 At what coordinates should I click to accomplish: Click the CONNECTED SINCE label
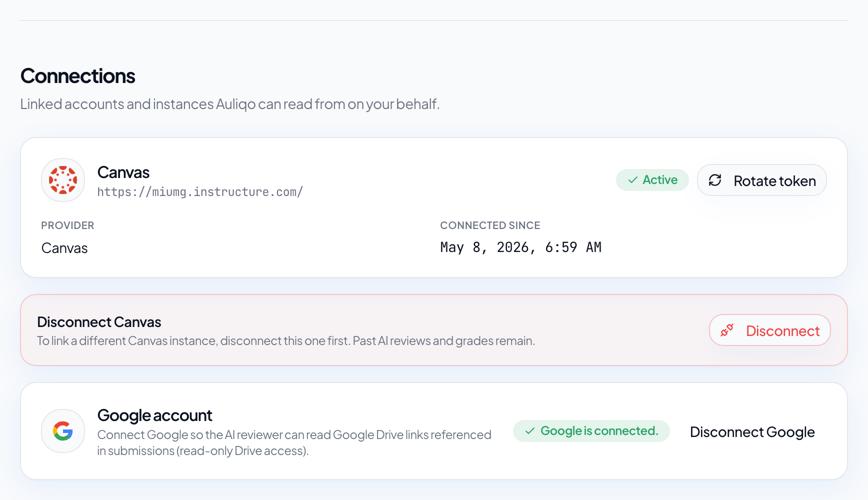[x=490, y=225]
